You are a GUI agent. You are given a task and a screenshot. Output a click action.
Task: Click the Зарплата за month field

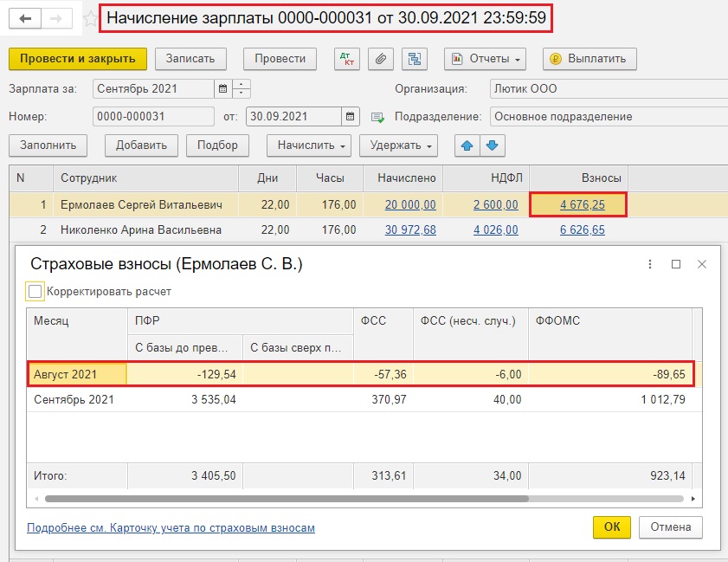click(154, 88)
